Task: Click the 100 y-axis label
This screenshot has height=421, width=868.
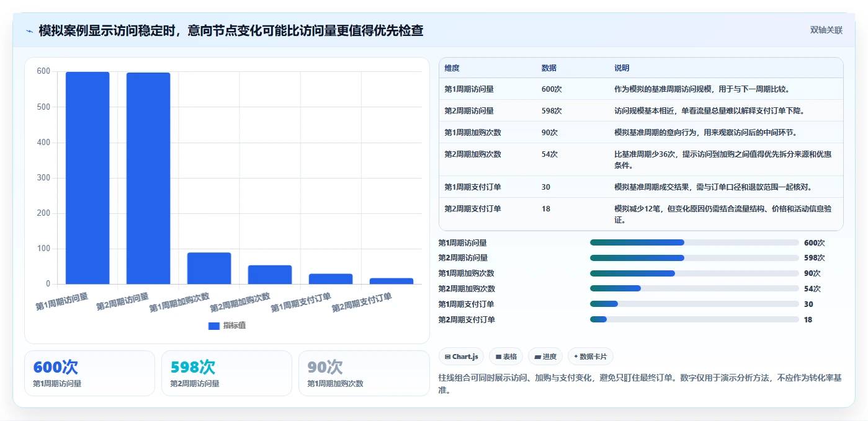Action: click(x=43, y=249)
